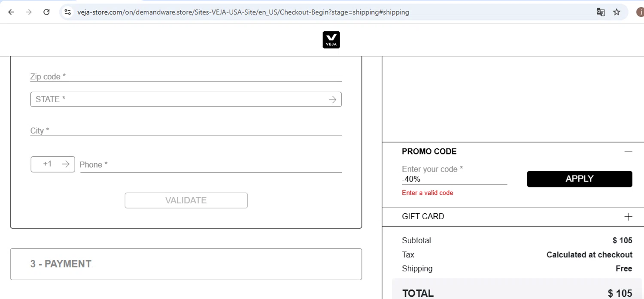This screenshot has height=299, width=644.
Task: Focus the City field
Action: point(186,130)
